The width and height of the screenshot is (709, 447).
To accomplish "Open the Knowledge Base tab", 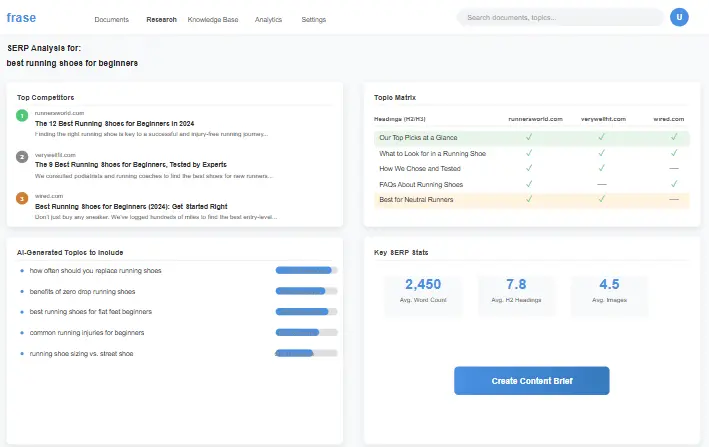I will click(213, 19).
